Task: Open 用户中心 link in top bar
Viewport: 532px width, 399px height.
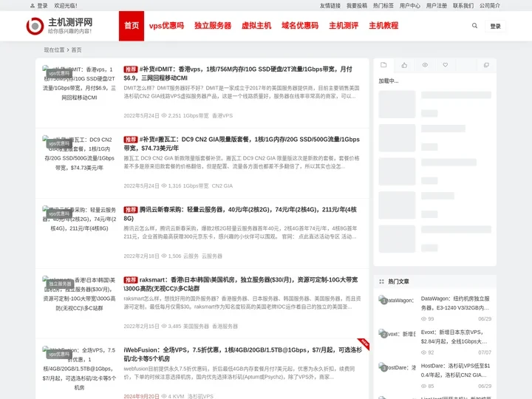Action: [x=409, y=6]
